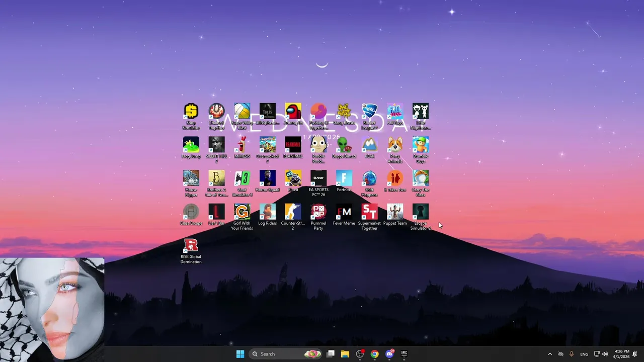Image resolution: width=644 pixels, height=362 pixels.
Task: Open the volume control tray icon
Action: 605,354
